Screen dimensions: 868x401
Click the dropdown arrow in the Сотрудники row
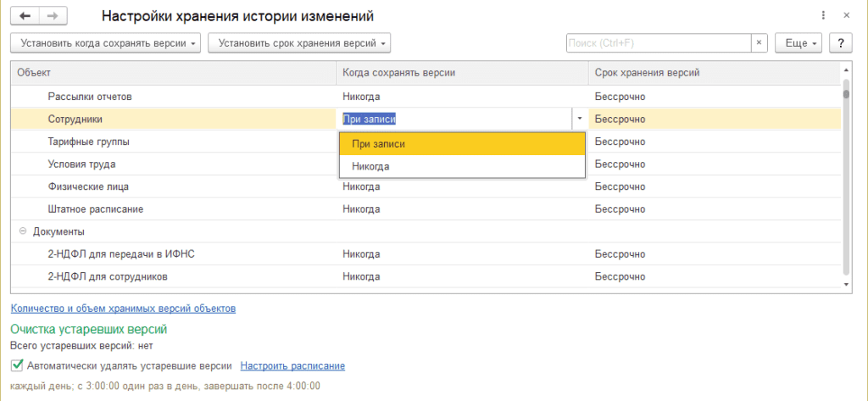point(580,120)
